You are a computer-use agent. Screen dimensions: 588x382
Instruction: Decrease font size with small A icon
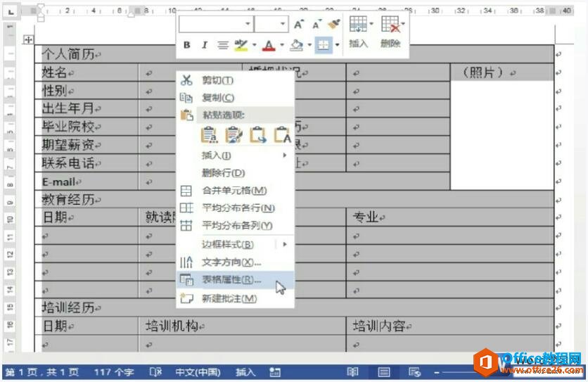[317, 25]
